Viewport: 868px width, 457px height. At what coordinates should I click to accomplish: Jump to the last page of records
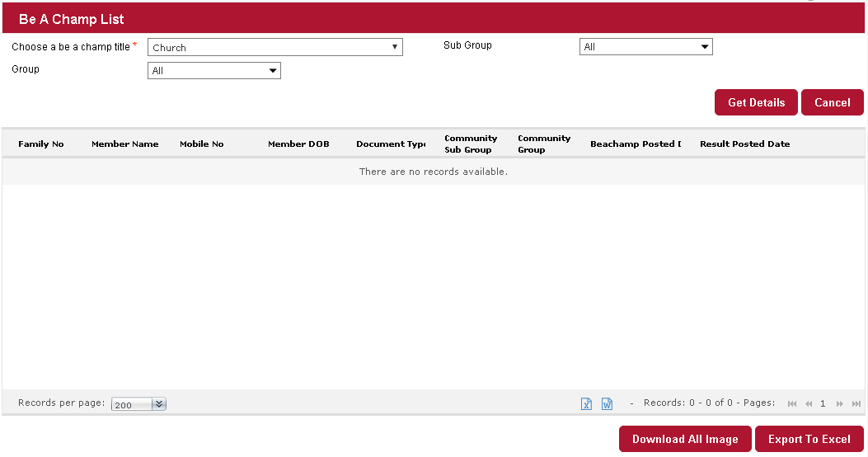coord(856,403)
